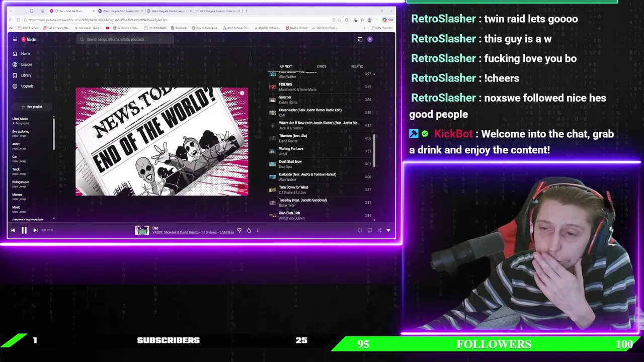Open the hamburger guide menu
The width and height of the screenshot is (644, 362).
tap(15, 39)
